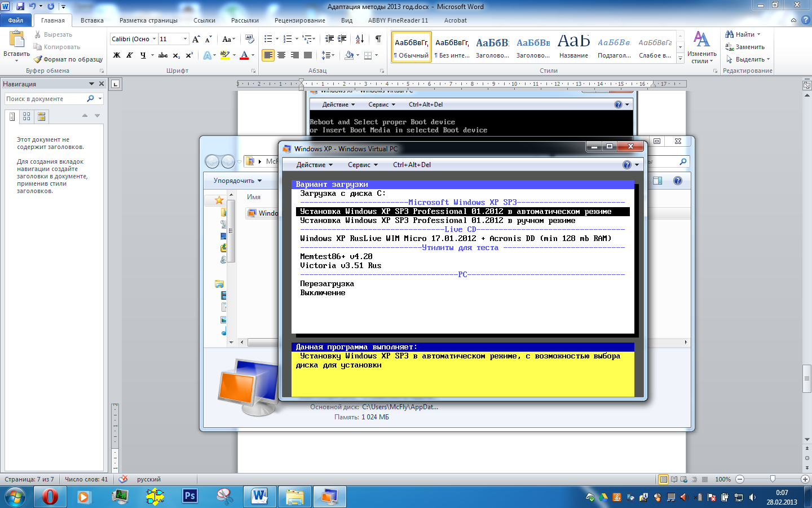Screen dimensions: 812x508
Task: Switch to Вставка ribbon tab
Action: point(92,20)
